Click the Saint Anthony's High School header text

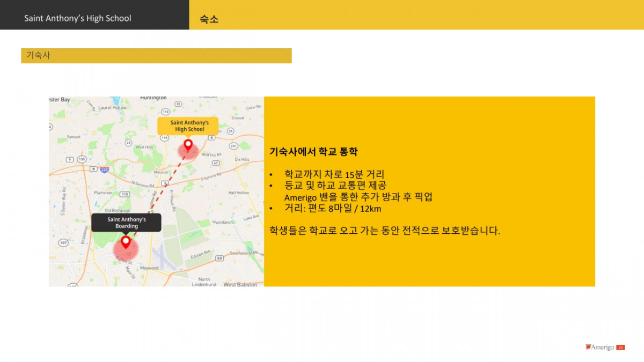[x=78, y=18]
